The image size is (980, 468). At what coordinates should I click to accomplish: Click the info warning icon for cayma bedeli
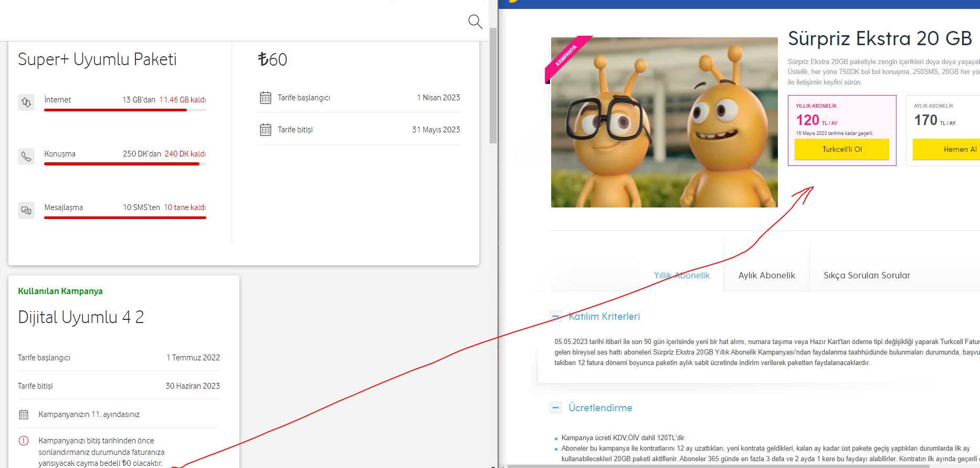tap(24, 441)
